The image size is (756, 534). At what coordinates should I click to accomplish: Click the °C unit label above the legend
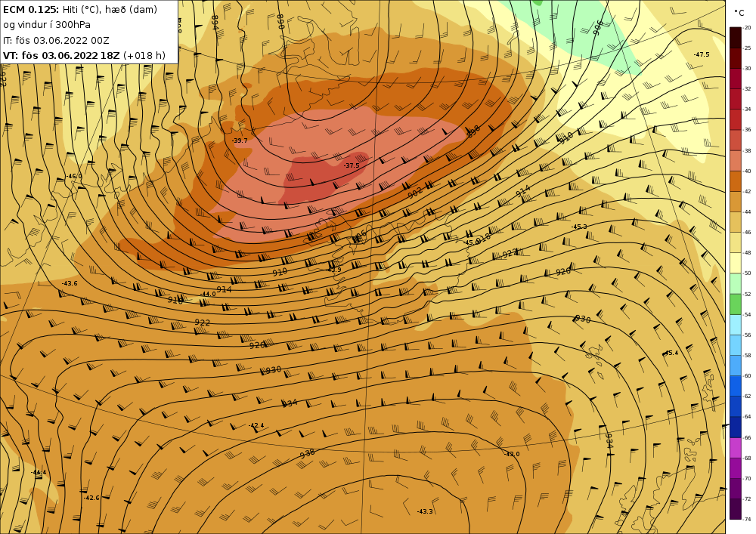pyautogui.click(x=739, y=13)
